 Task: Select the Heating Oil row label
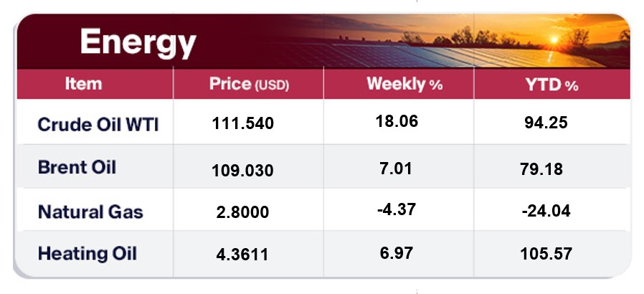coord(87,253)
